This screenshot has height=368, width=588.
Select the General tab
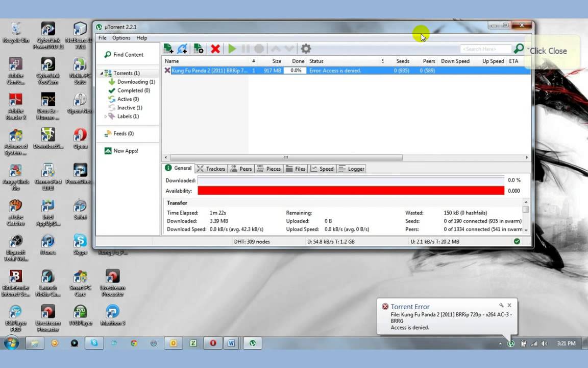coord(179,168)
